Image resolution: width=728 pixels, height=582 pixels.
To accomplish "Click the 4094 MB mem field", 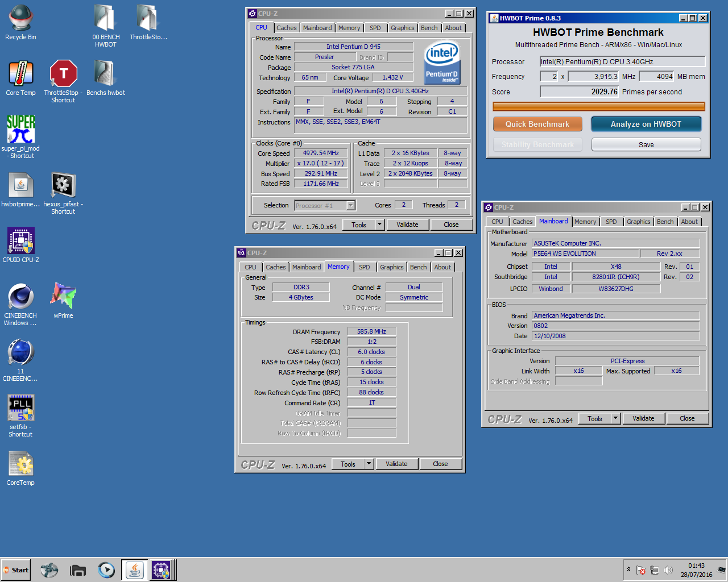I will (x=656, y=76).
